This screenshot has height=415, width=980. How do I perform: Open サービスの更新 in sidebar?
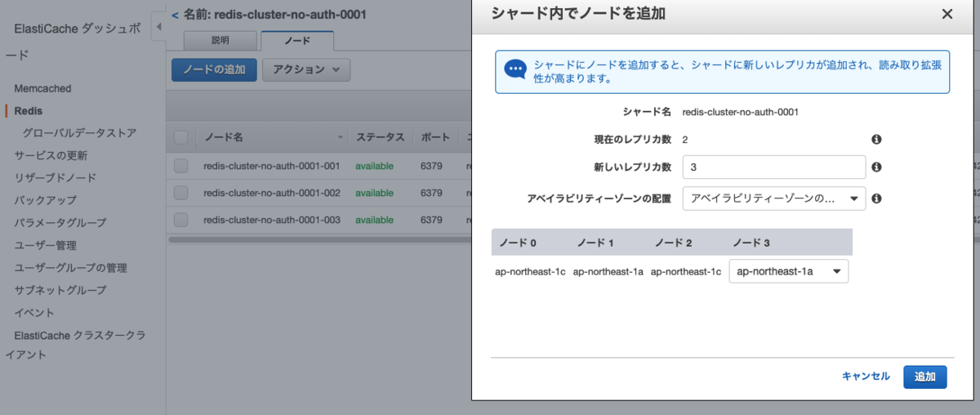click(x=51, y=155)
